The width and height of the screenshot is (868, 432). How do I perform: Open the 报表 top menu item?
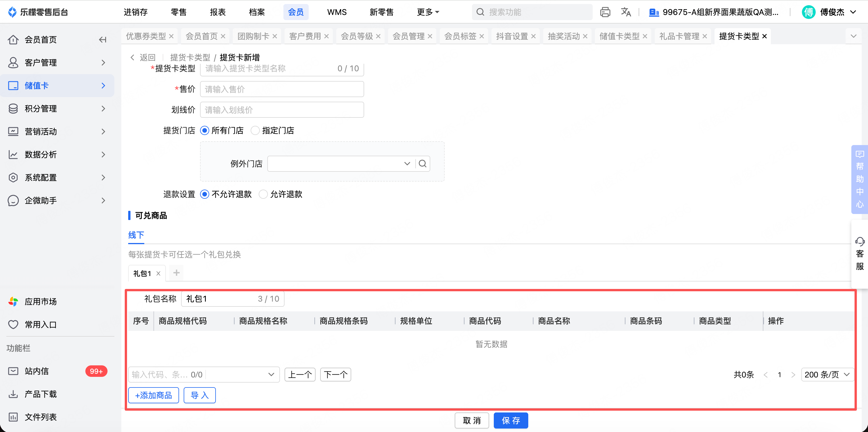click(217, 12)
